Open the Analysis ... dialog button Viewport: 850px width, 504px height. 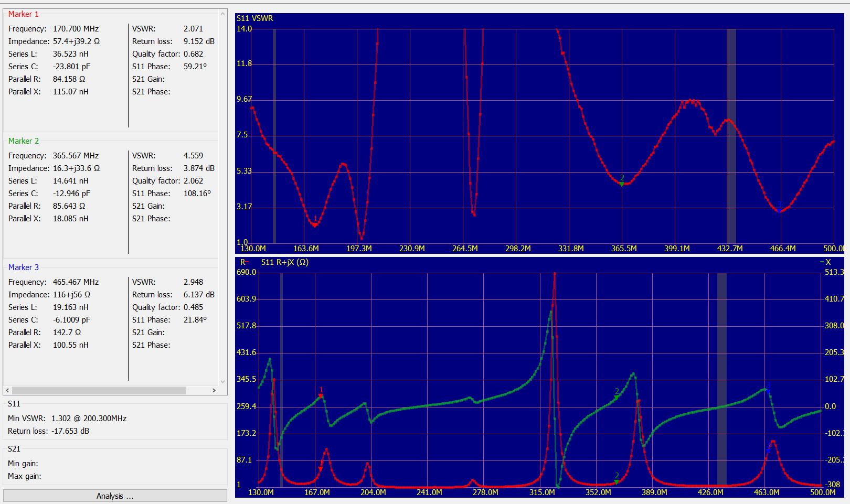[115, 496]
